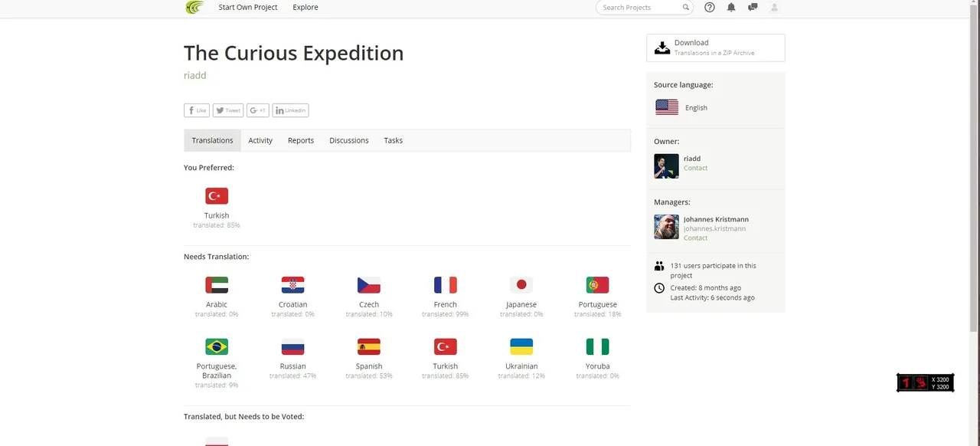
Task: Click the Russian language name
Action: coord(292,366)
